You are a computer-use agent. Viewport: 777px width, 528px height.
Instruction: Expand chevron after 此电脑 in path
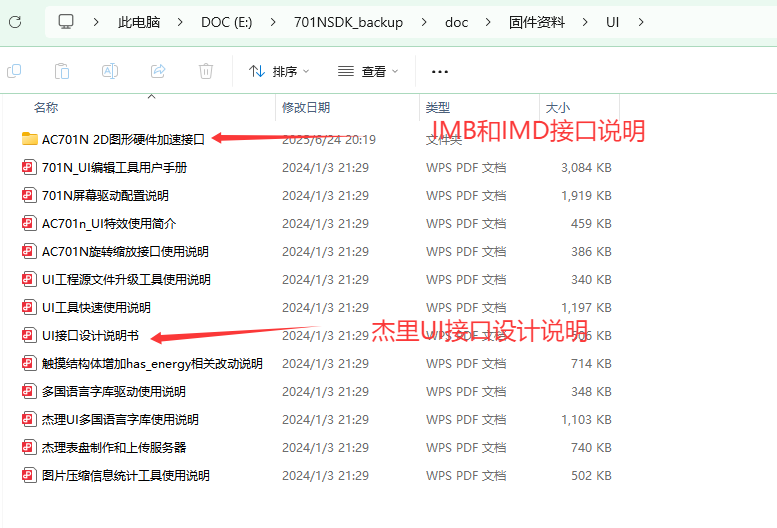point(180,22)
